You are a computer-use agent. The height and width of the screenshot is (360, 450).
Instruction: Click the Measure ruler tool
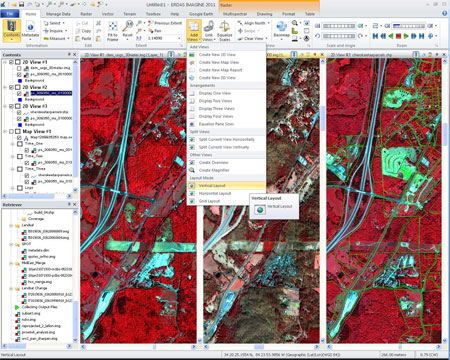(x=54, y=38)
